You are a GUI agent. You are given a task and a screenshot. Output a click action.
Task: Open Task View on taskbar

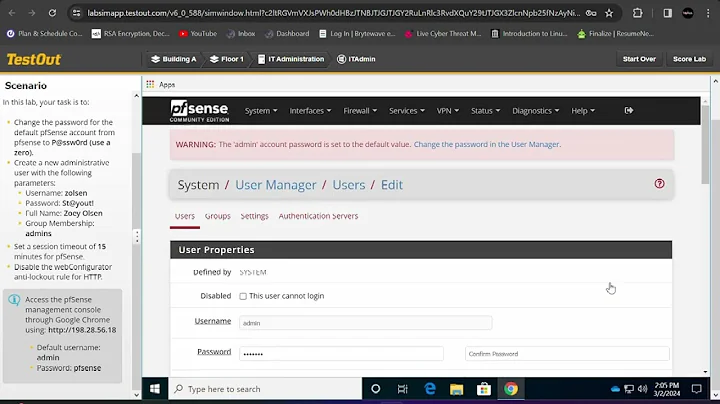tap(402, 389)
